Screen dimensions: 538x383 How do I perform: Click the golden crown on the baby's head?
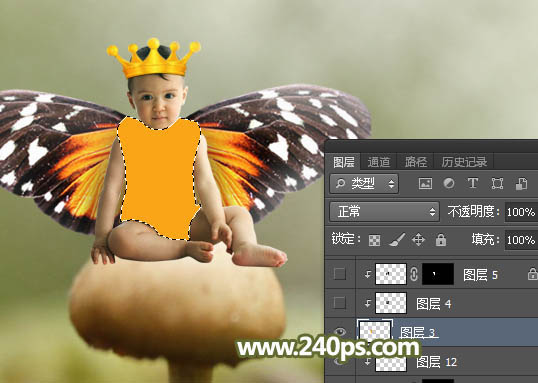tap(153, 58)
